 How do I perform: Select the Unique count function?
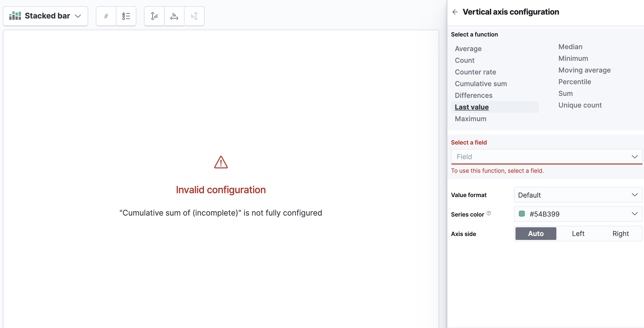(580, 105)
